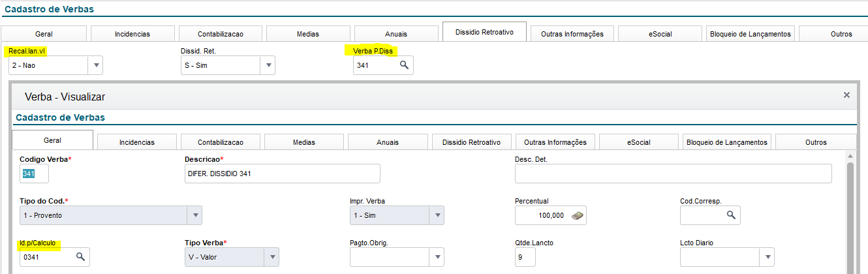
Task: Open the Id.p/Calculo lookup magnifier
Action: [80, 257]
